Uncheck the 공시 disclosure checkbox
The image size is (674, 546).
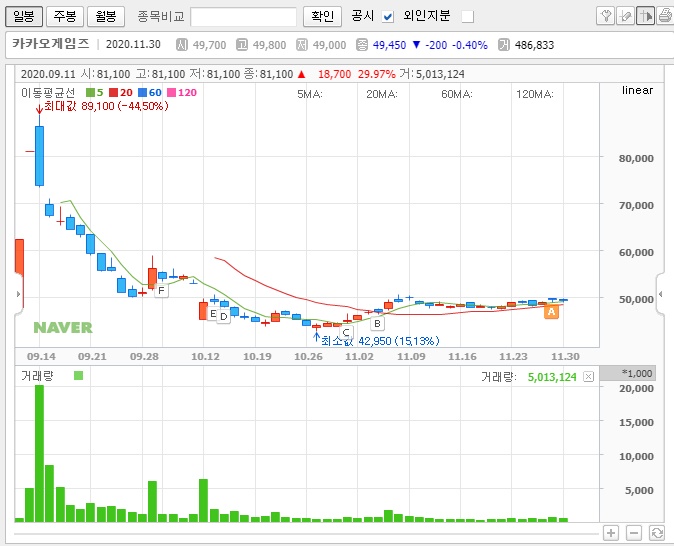coord(388,17)
